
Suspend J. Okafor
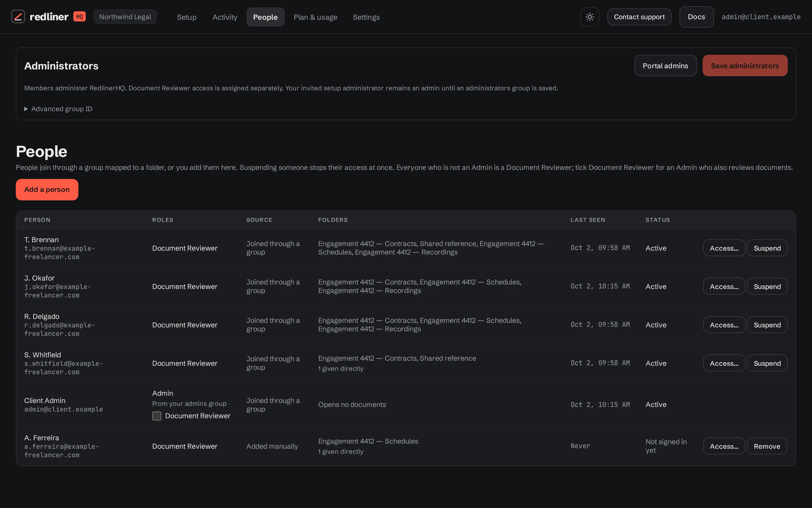click(767, 286)
